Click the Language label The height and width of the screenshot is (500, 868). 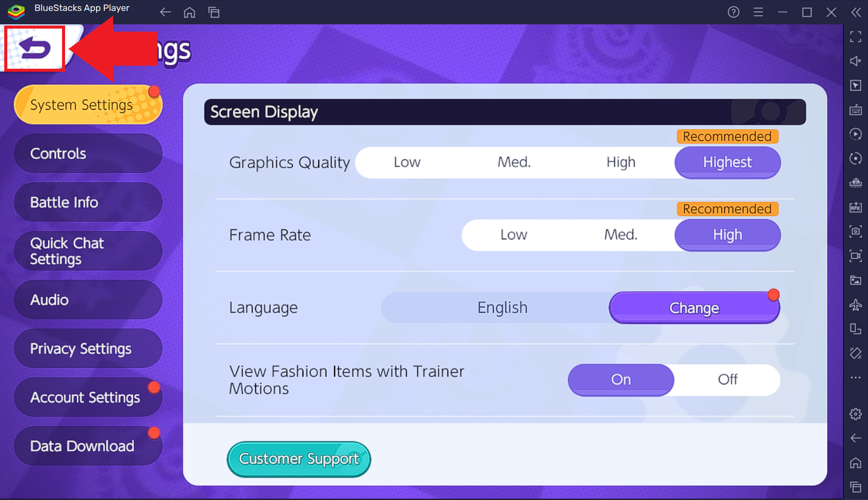pyautogui.click(x=263, y=308)
